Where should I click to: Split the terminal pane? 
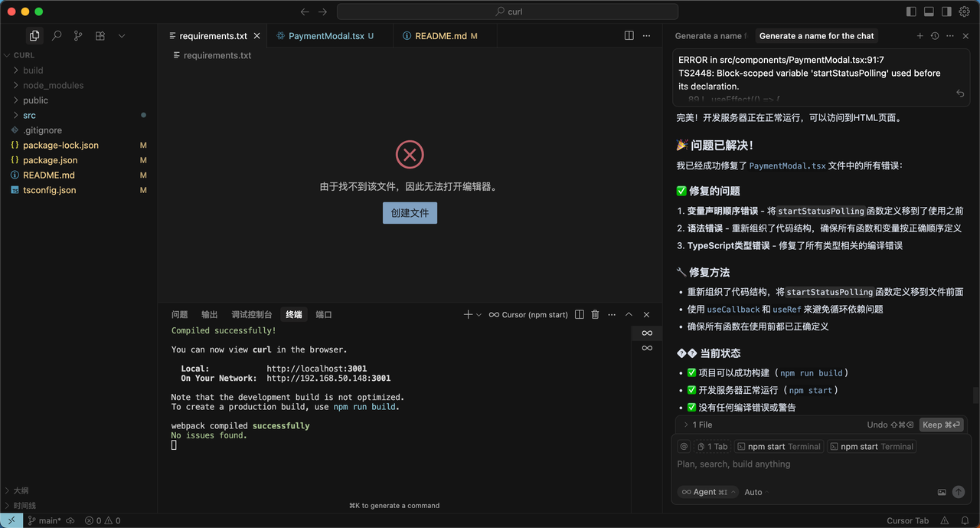pyautogui.click(x=580, y=314)
